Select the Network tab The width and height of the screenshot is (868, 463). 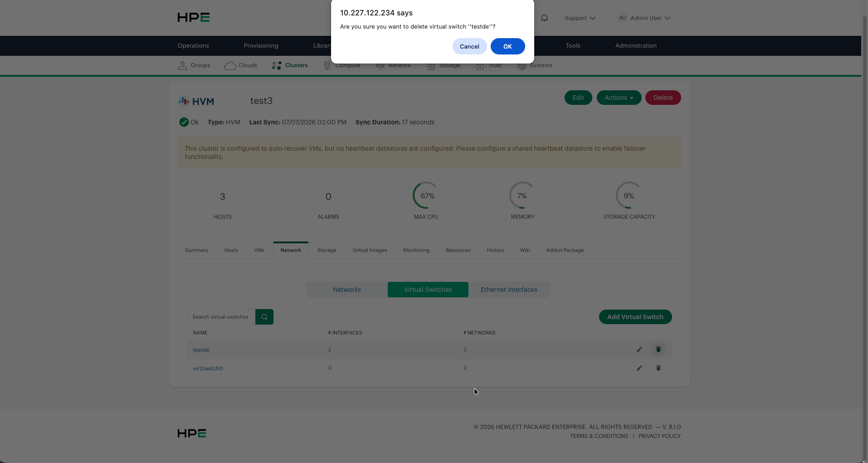[x=291, y=250]
